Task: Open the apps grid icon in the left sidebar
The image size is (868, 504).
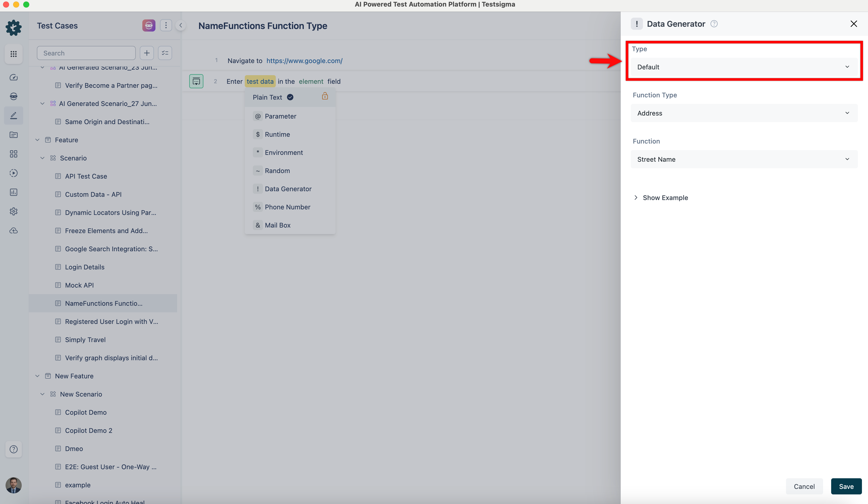Action: tap(13, 54)
